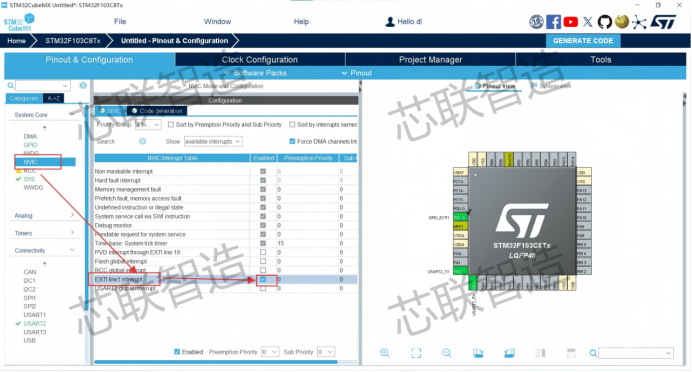Expand the Timers category
This screenshot has height=372, width=692.
(x=44, y=233)
